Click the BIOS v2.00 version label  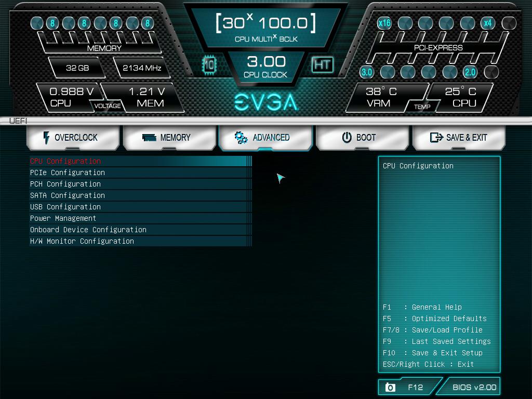(x=474, y=387)
